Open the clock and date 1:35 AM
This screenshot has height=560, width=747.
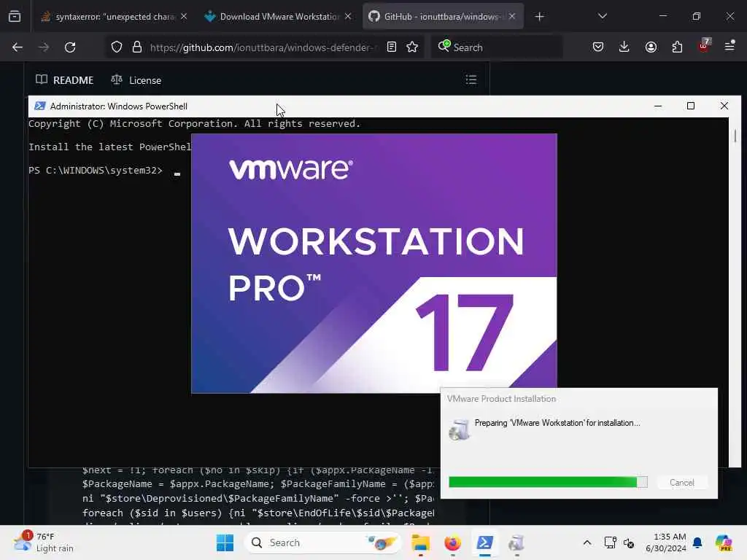[665, 542]
